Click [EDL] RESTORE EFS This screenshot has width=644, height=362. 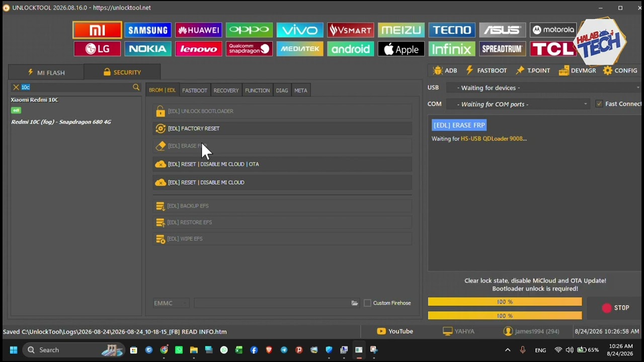pos(282,222)
